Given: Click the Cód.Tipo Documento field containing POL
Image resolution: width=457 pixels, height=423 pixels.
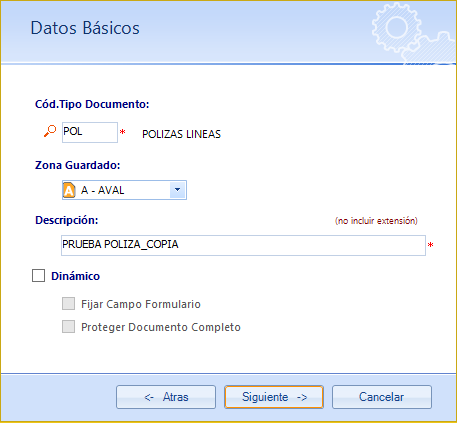Looking at the screenshot, I should 90,132.
